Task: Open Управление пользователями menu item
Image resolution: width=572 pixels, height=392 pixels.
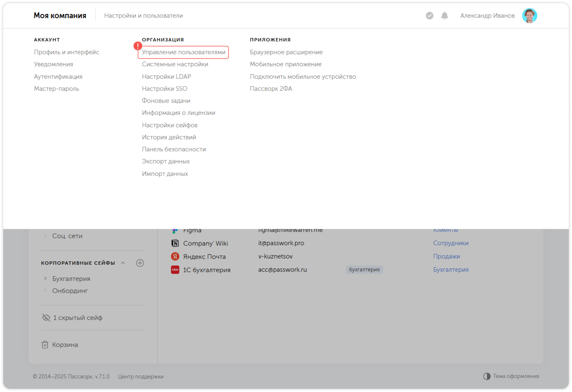Action: [x=183, y=52]
